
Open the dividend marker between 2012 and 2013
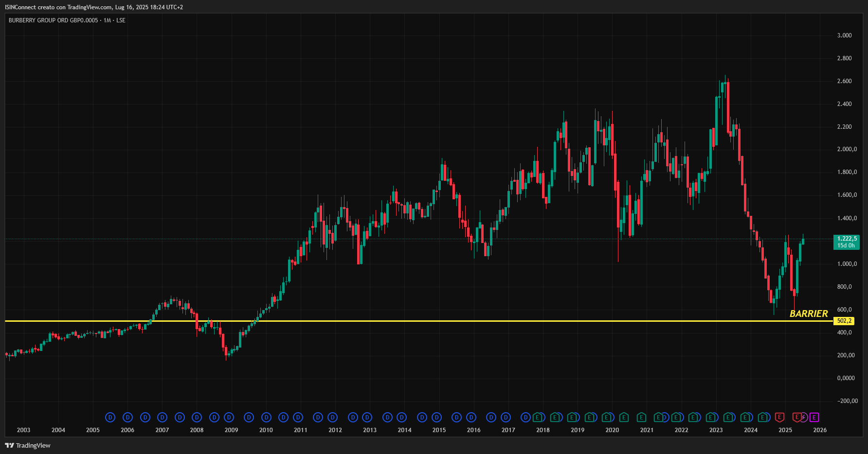tap(353, 417)
